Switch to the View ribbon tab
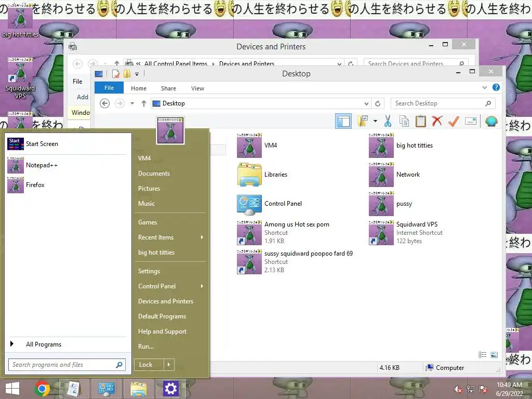Image resolution: width=532 pixels, height=399 pixels. tap(197, 88)
